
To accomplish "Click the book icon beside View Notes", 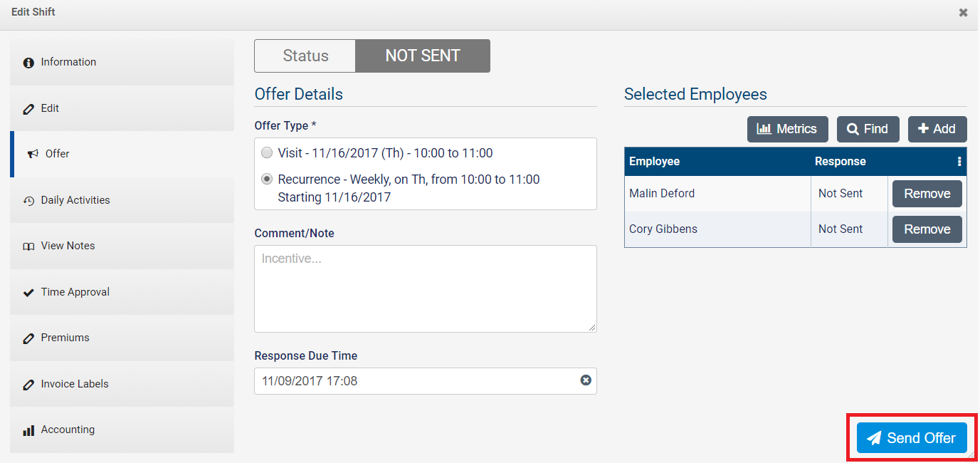I will 28,246.
